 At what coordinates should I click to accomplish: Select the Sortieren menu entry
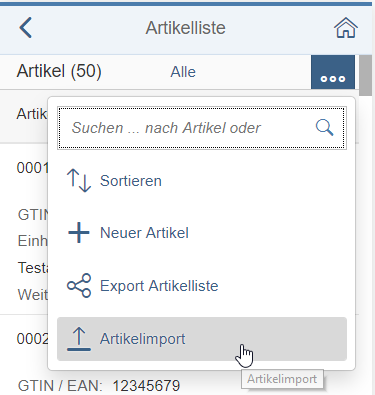(x=202, y=181)
